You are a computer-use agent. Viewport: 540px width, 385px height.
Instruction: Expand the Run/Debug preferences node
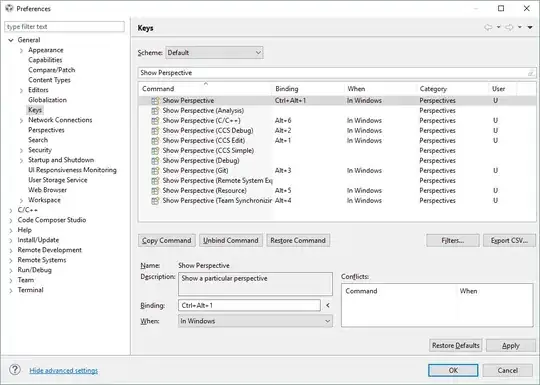(x=11, y=270)
